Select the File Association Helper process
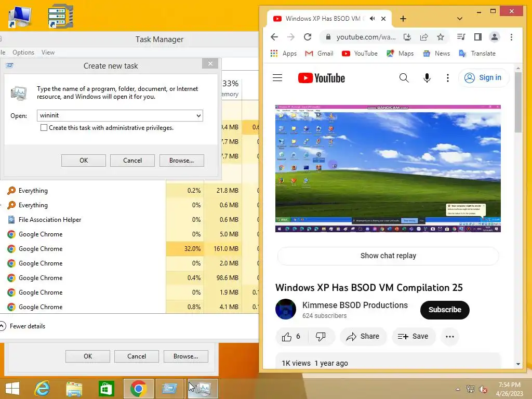Screen dimensions: 532x399 [129, 220]
